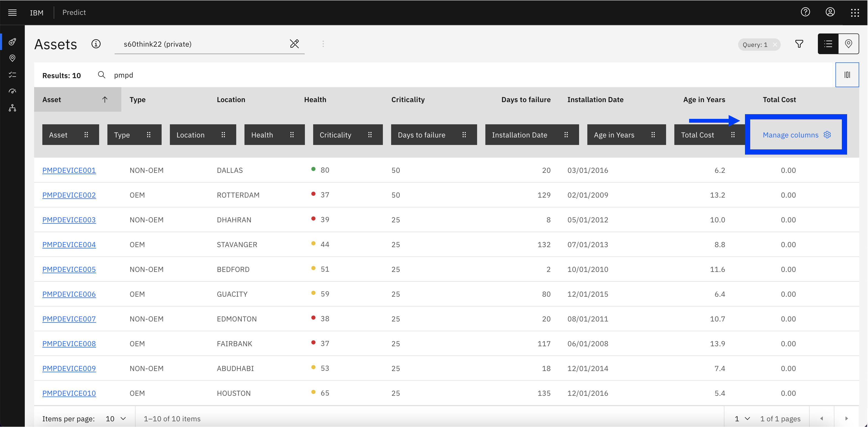This screenshot has width=868, height=427.
Task: Open PMPDEVICE009 asset link
Action: coord(69,368)
